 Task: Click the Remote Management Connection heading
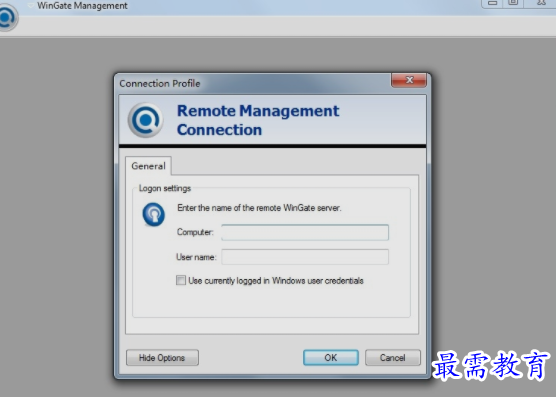(x=258, y=120)
